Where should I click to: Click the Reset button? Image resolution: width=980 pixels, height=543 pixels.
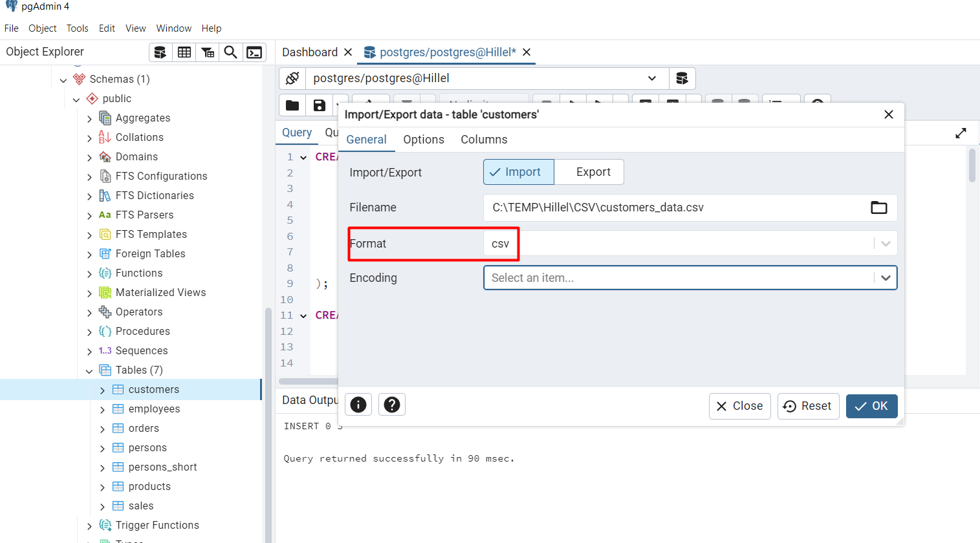[808, 406]
